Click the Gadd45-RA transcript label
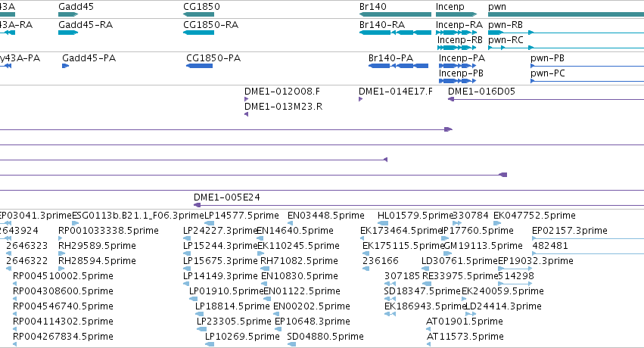Image resolution: width=644 pixels, height=348 pixels. point(86,25)
